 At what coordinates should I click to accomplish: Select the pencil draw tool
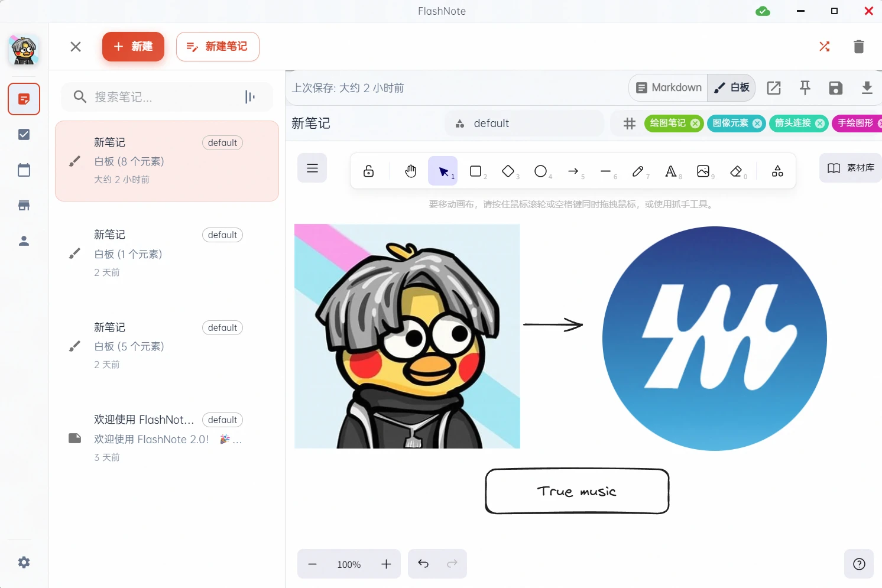point(638,171)
